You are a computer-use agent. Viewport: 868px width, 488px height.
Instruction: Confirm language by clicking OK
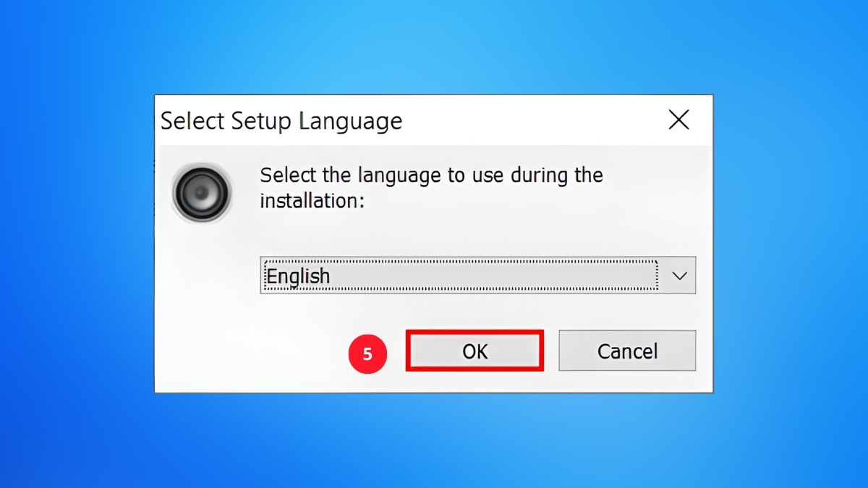[x=475, y=350]
